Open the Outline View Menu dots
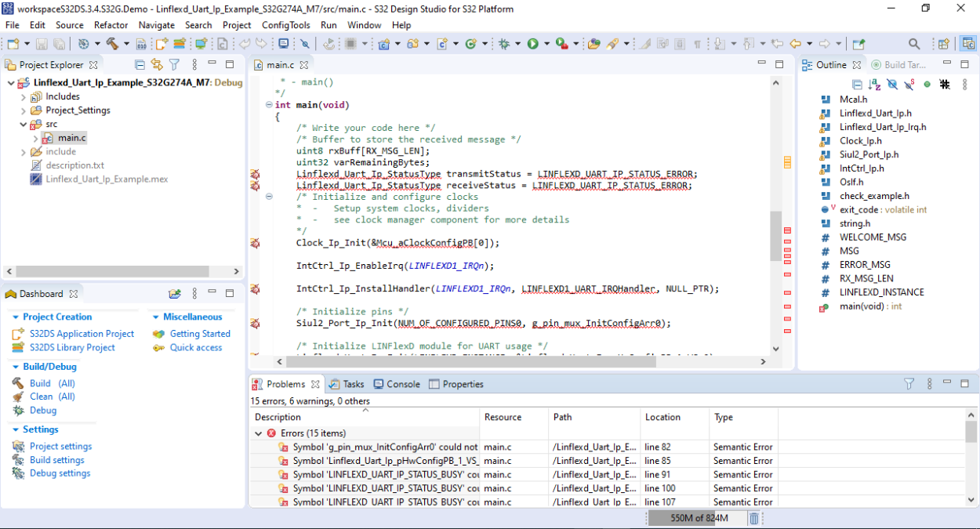 (966, 84)
